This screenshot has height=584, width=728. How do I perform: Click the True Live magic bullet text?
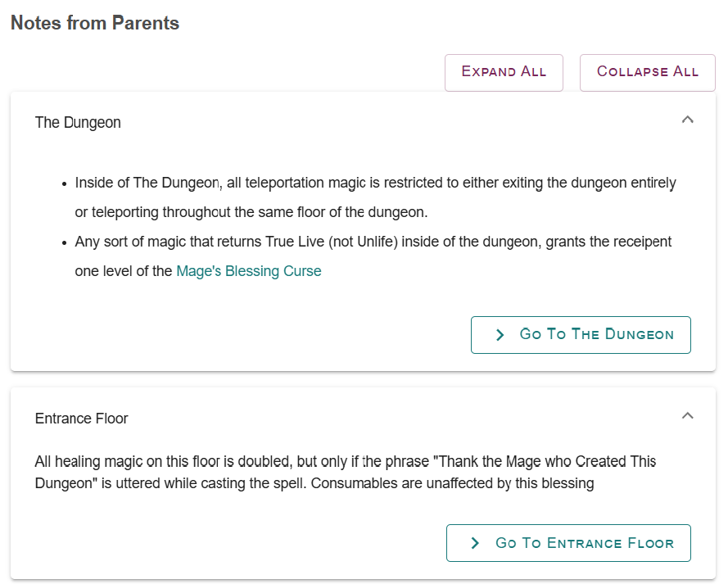click(x=373, y=242)
